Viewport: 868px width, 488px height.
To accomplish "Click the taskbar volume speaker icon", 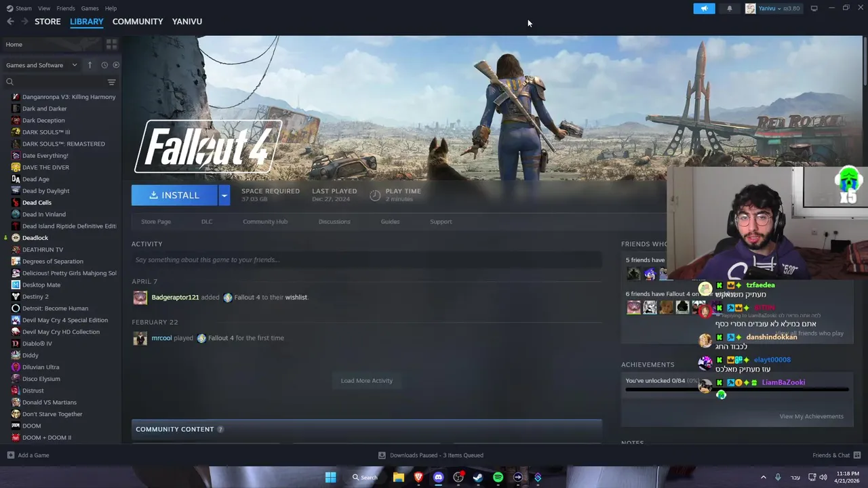I will click(x=823, y=477).
